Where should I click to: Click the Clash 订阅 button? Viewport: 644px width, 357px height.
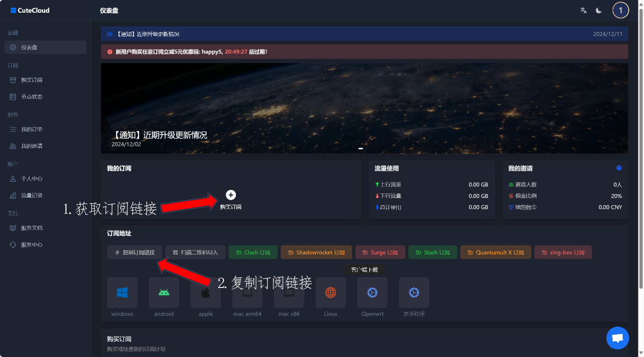[x=253, y=252]
